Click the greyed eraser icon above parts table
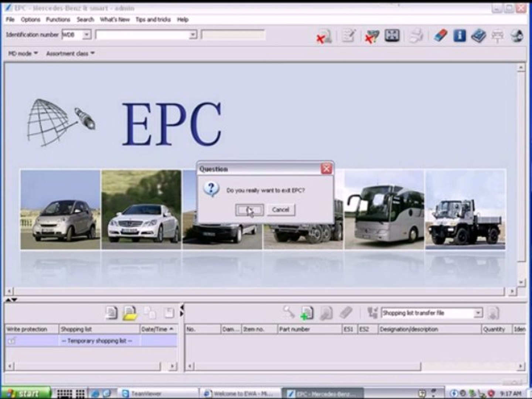 (x=346, y=313)
